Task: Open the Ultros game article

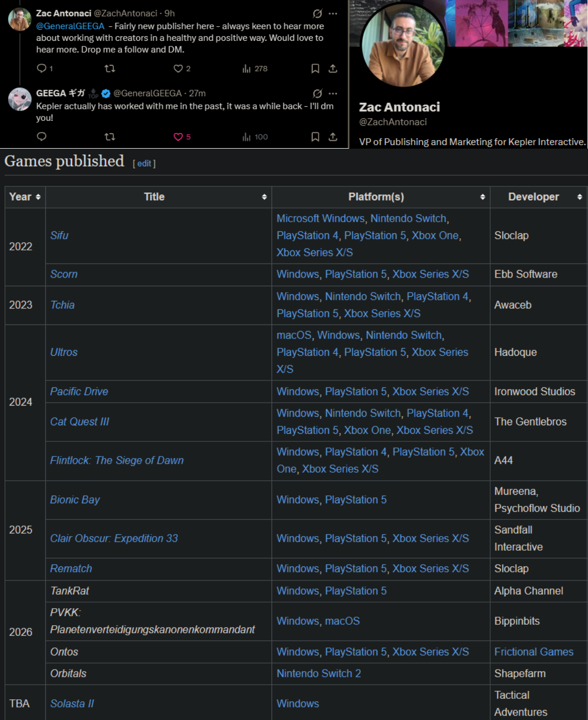Action: 63,352
